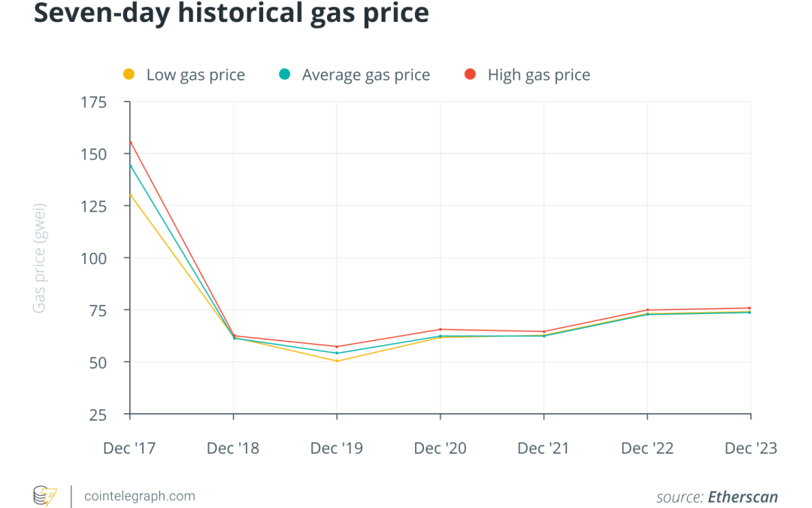Open the cointelegraph.com link
This screenshot has height=508, width=812.
click(140, 496)
